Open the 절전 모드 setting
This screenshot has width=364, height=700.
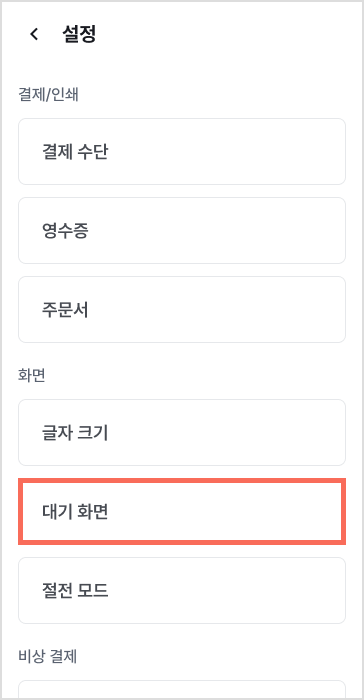coord(182,590)
